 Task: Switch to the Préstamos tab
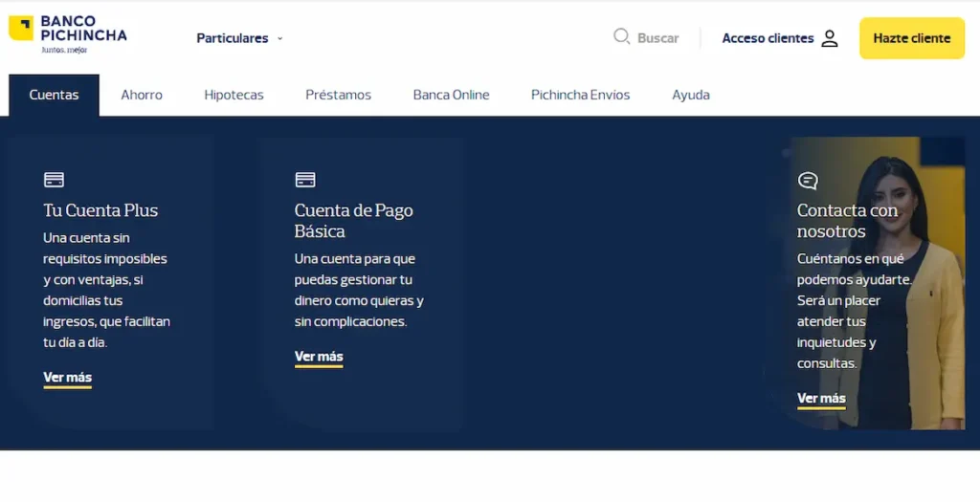click(338, 95)
